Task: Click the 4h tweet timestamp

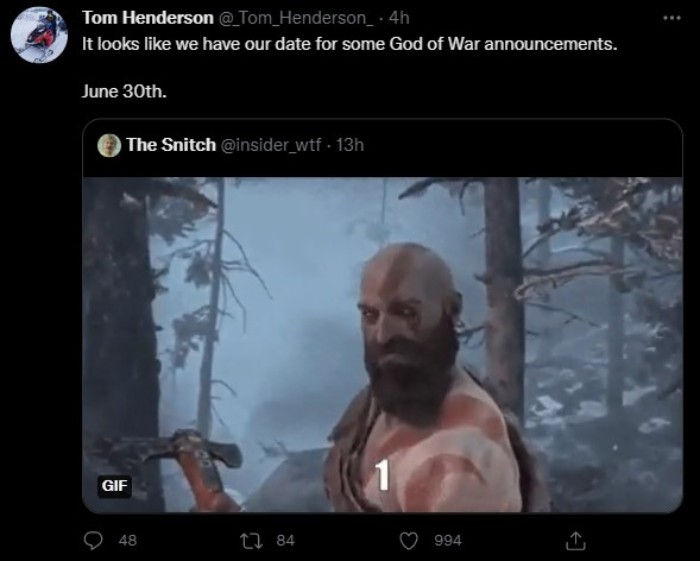Action: [398, 18]
